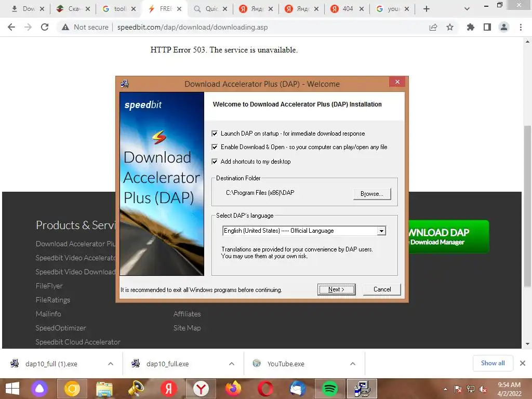Close the downloads bar

[x=523, y=363]
